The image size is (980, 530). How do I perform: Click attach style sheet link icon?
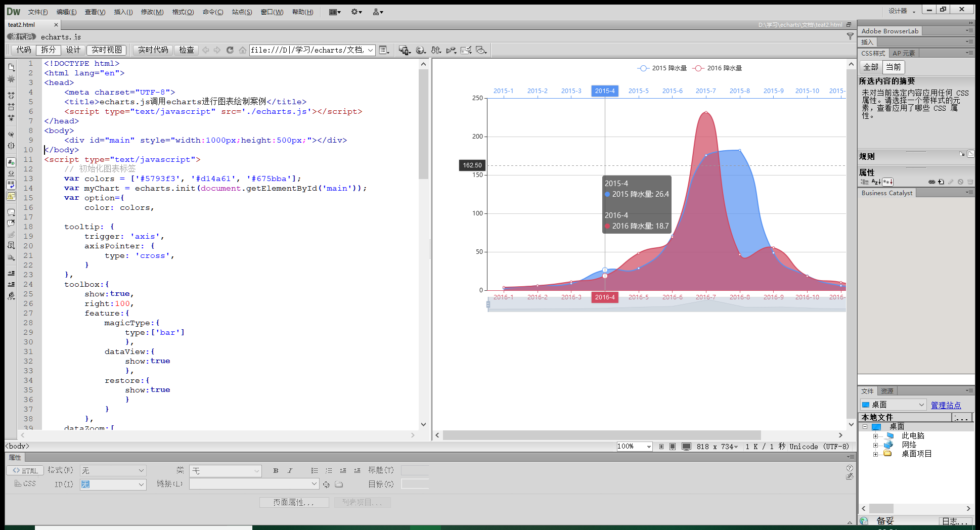pyautogui.click(x=931, y=182)
